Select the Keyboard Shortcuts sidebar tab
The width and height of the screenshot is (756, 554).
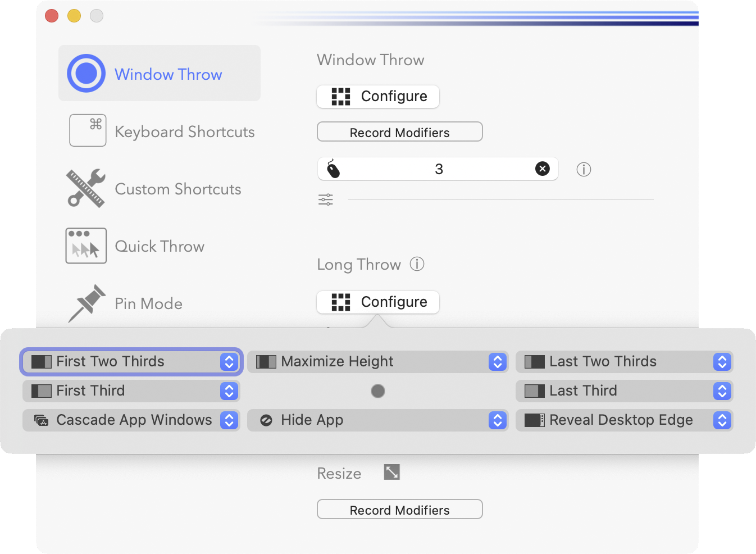coord(184,131)
